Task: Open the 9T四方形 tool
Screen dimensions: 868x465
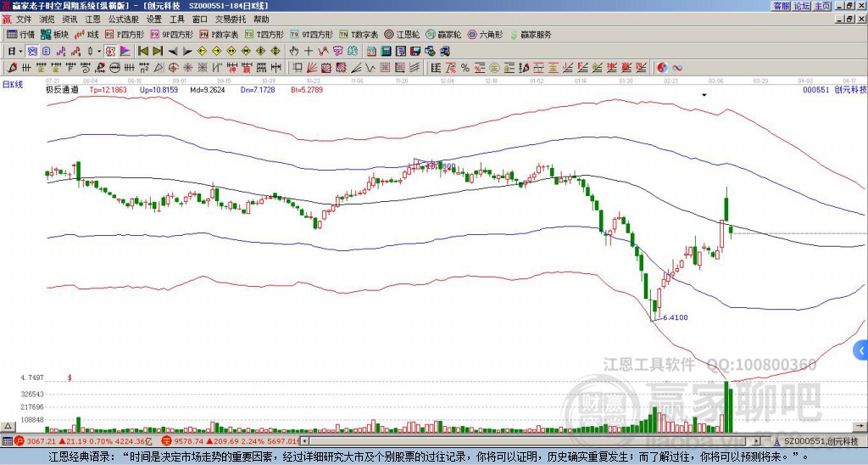Action: point(312,34)
